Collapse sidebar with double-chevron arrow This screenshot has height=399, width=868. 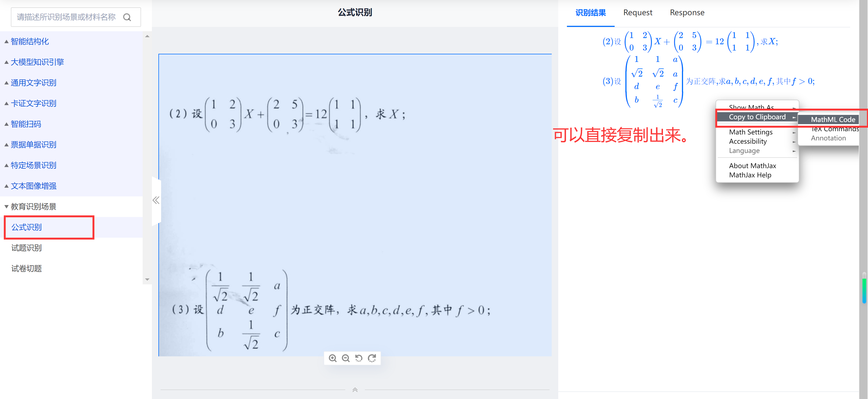click(x=156, y=200)
